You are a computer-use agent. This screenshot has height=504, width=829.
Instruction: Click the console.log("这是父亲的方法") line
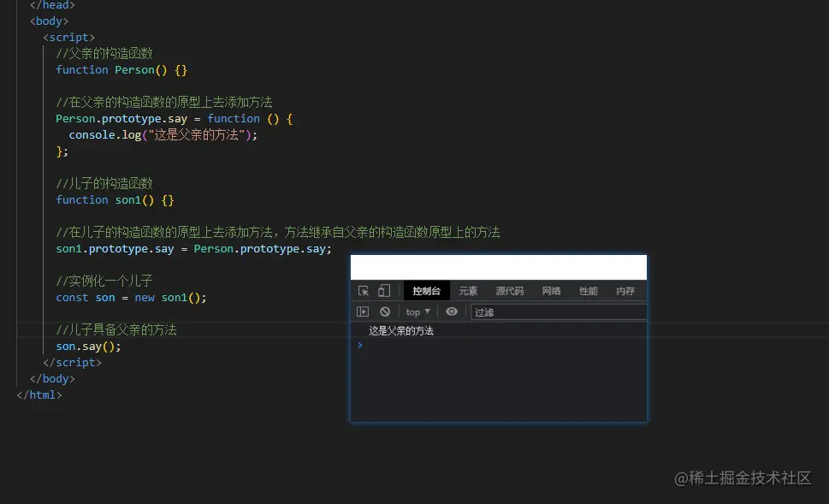[x=163, y=135]
